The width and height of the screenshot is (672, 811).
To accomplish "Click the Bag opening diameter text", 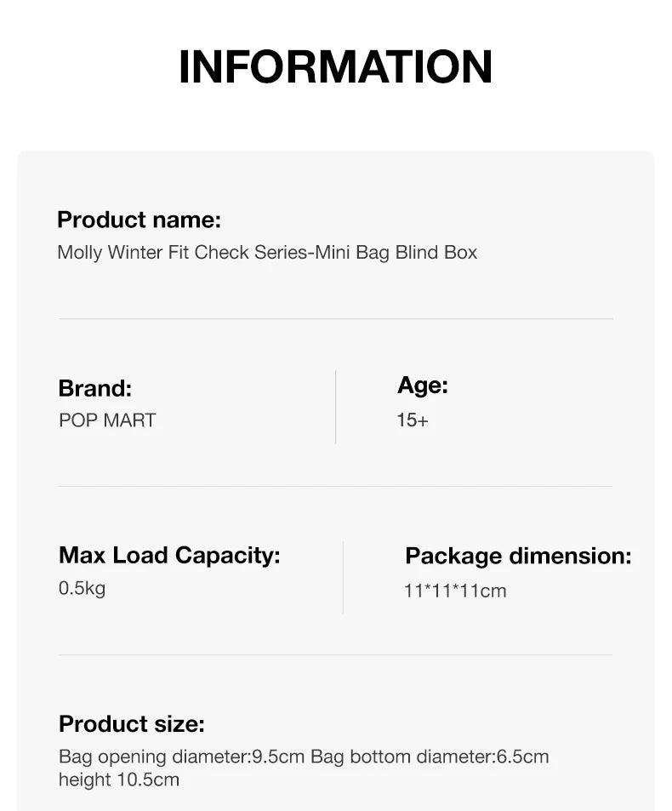I will click(181, 757).
